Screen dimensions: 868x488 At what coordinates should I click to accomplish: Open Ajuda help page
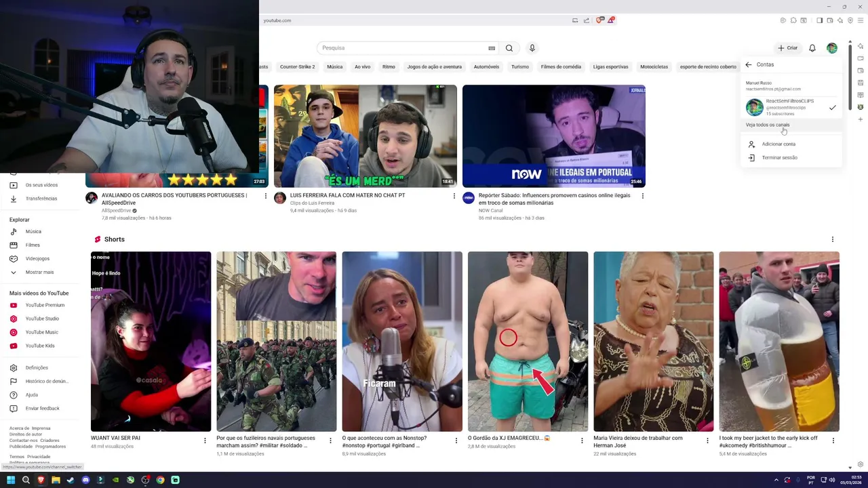(x=32, y=395)
